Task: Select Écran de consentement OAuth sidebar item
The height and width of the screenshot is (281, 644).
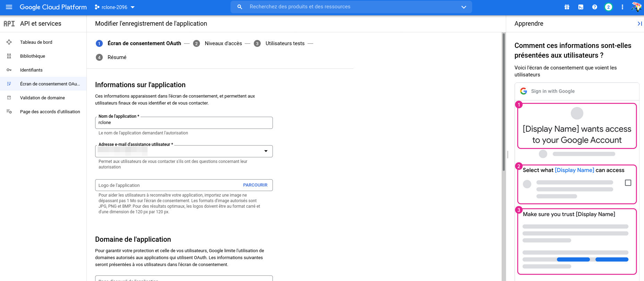Action: point(43,84)
